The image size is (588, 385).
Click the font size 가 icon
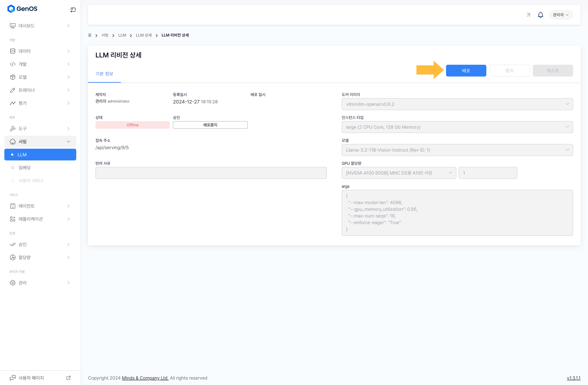pyautogui.click(x=528, y=15)
